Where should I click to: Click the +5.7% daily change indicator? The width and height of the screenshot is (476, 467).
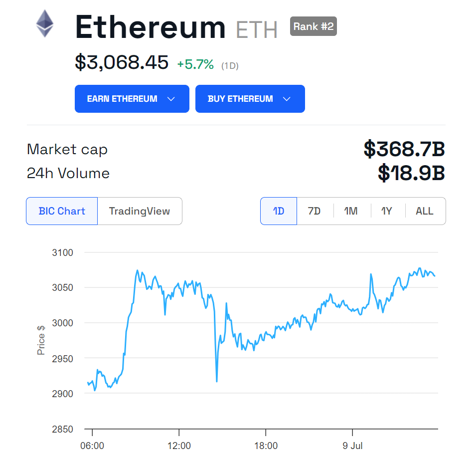(195, 64)
